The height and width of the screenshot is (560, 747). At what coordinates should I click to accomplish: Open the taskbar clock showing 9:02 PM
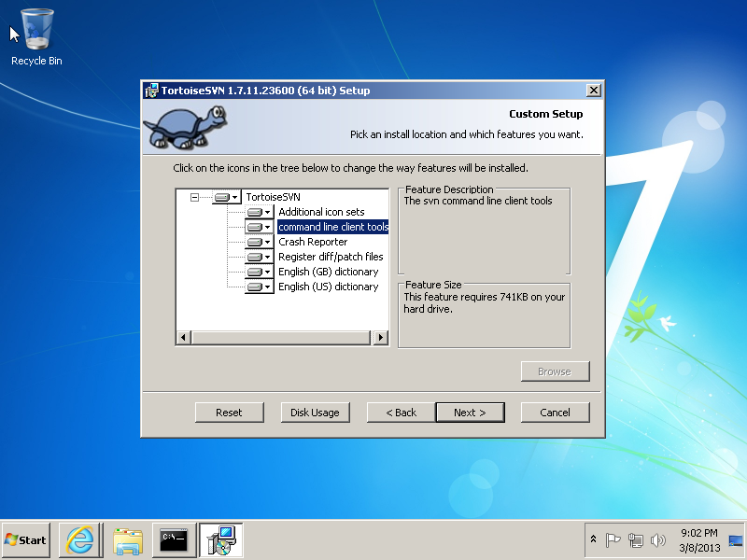tap(699, 540)
